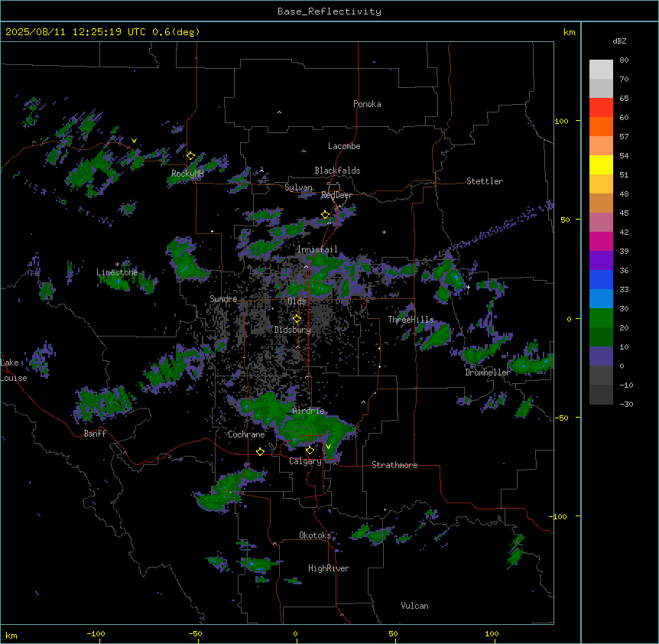Image resolution: width=659 pixels, height=644 pixels.
Task: Select the Okotoks label
Action: click(315, 535)
